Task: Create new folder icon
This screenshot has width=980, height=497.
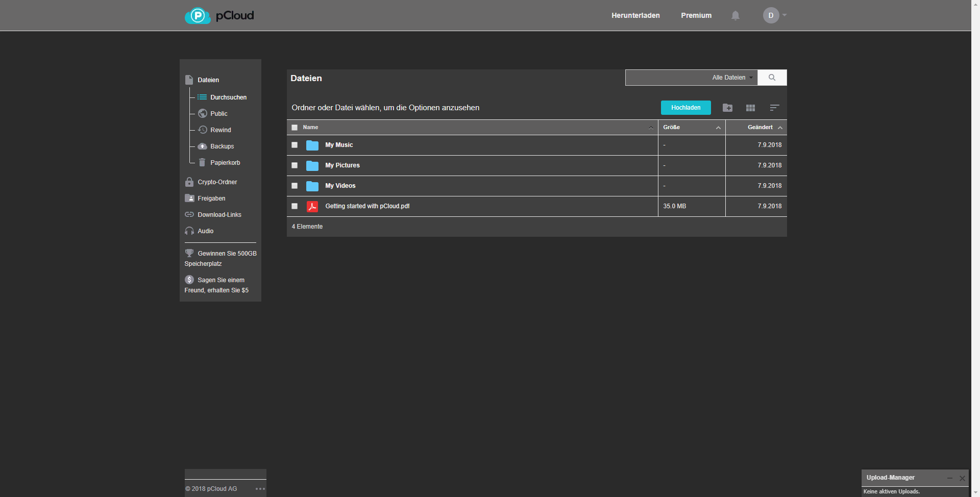Action: 728,108
